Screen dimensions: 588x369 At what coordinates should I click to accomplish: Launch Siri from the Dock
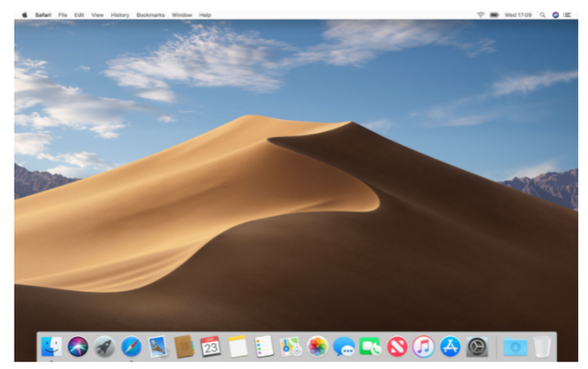[78, 347]
